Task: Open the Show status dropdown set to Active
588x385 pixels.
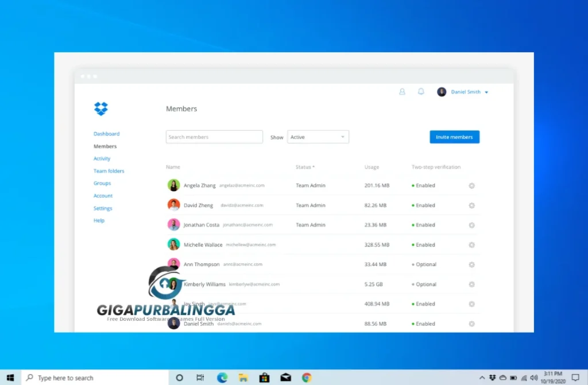Action: coord(318,137)
